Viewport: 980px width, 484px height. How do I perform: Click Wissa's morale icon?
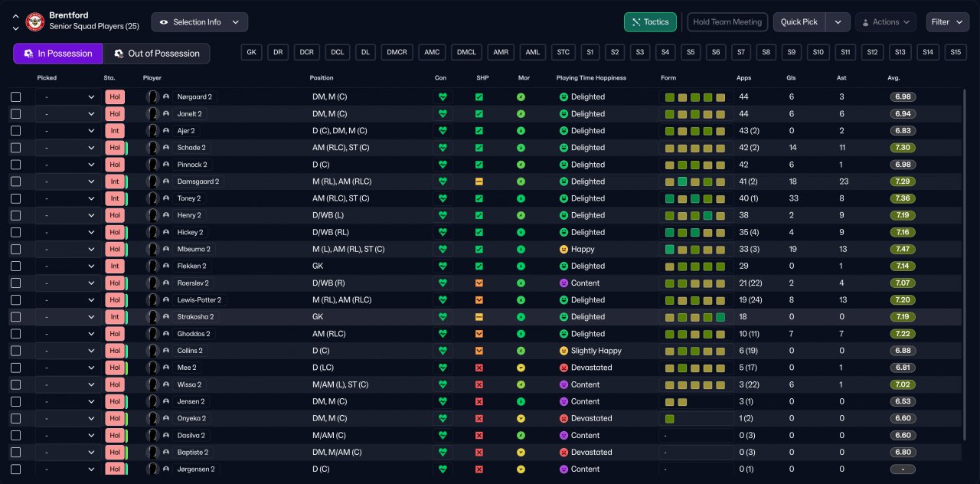point(521,384)
